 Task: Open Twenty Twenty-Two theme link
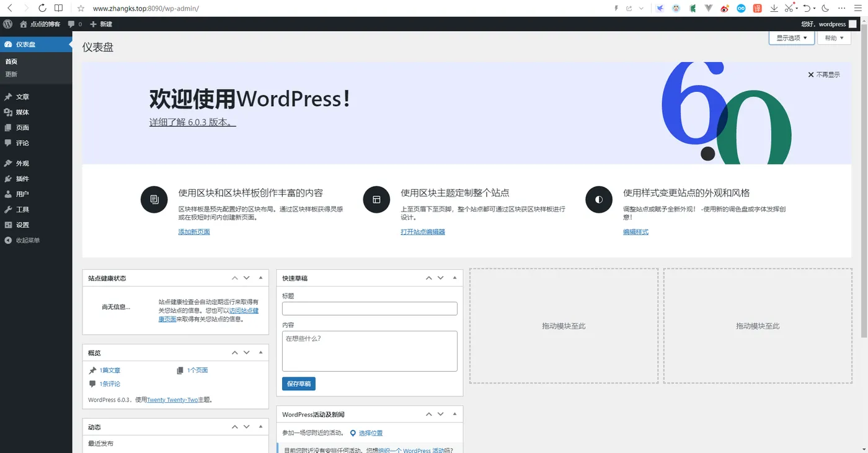(x=172, y=400)
